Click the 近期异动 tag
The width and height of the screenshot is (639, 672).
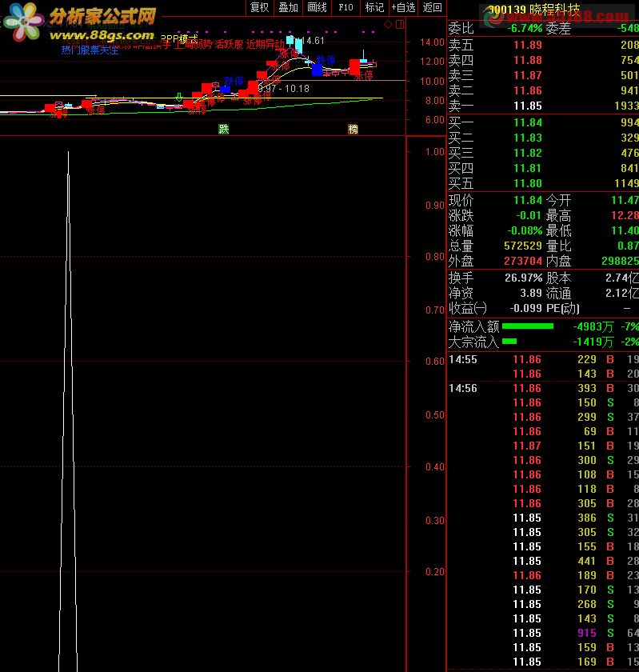[x=265, y=45]
